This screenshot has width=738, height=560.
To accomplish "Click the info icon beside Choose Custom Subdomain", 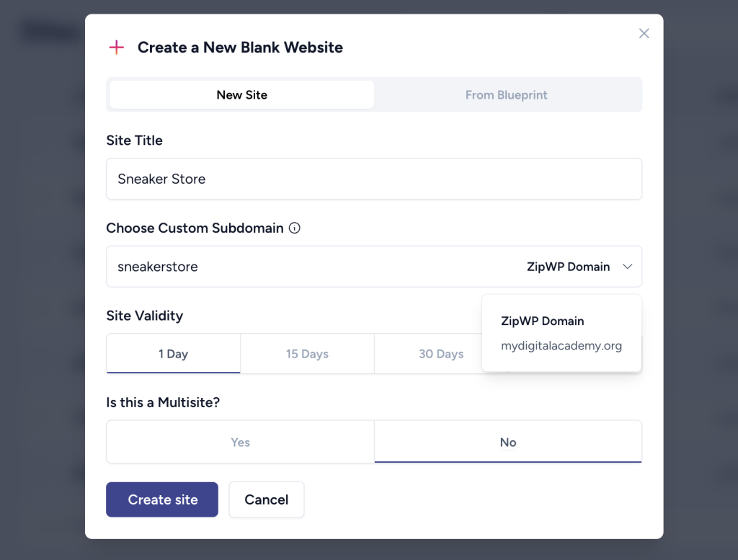I will 294,228.
